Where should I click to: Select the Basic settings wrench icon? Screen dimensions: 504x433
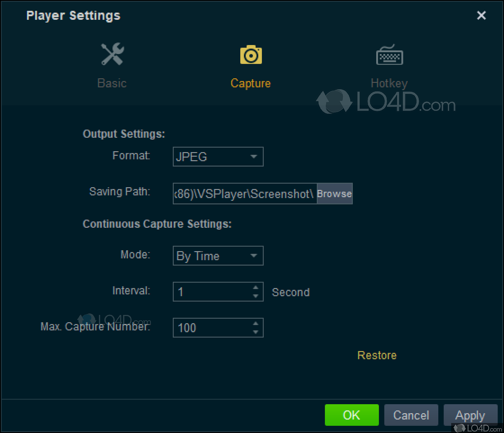tap(112, 55)
